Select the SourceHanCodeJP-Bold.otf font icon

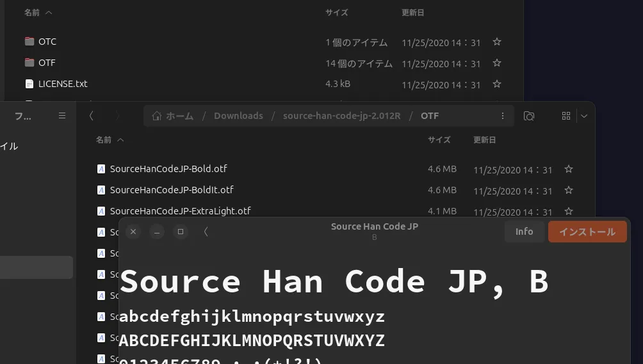click(101, 169)
